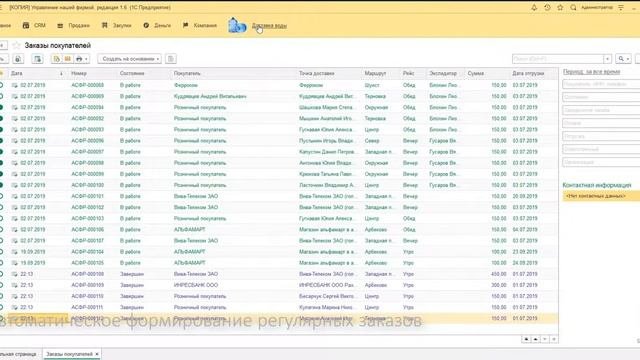
Task: Click the report icon after Создать на основании
Action: click(x=171, y=59)
